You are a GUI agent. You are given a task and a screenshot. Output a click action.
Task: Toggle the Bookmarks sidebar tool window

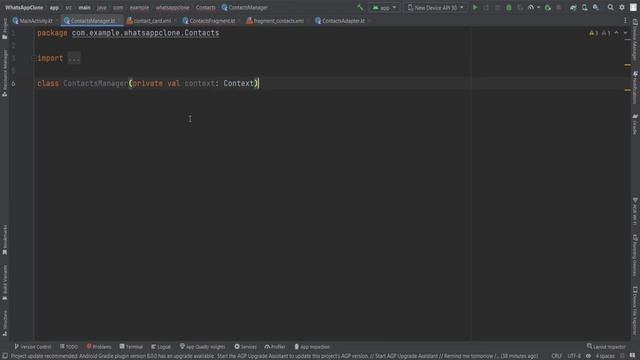[4, 240]
